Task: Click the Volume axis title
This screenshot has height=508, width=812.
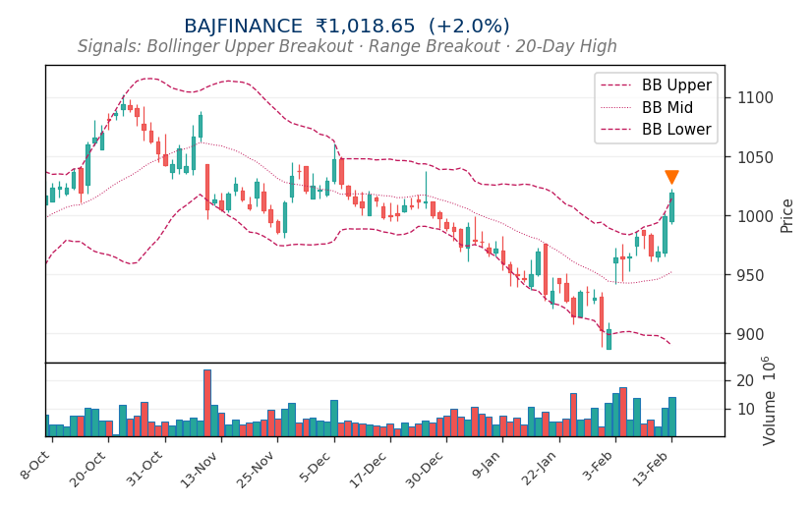Action: [769, 401]
